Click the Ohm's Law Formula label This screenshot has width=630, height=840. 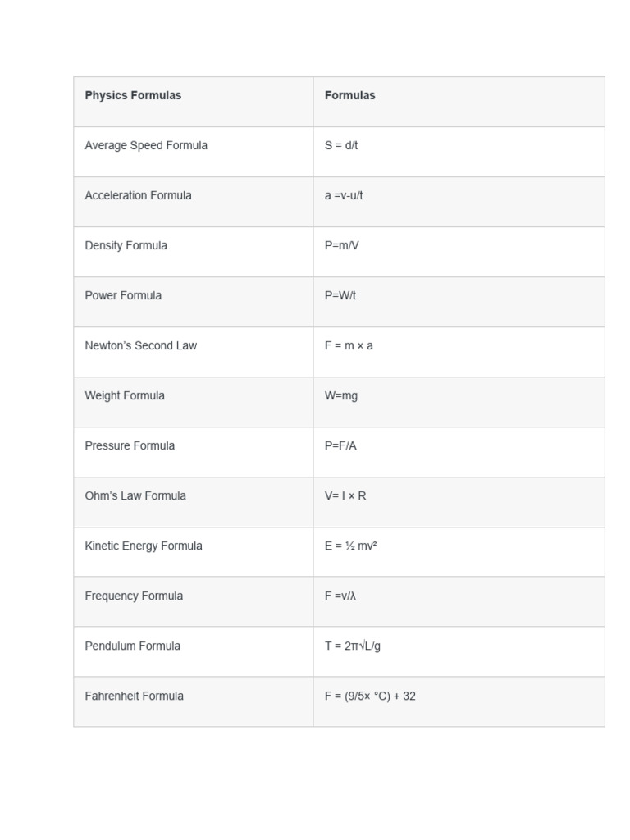(x=135, y=495)
